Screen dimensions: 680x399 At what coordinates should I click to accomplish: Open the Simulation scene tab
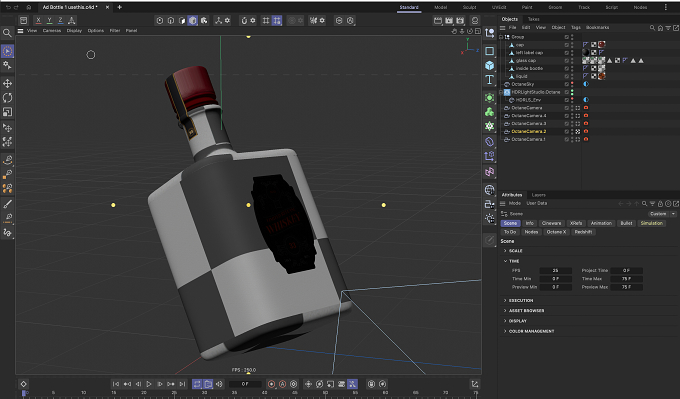pos(651,223)
